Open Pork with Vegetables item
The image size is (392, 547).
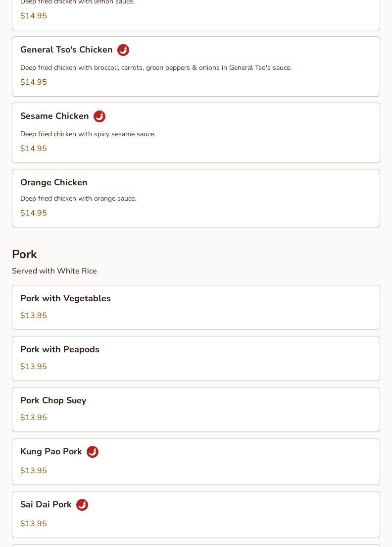click(65, 298)
